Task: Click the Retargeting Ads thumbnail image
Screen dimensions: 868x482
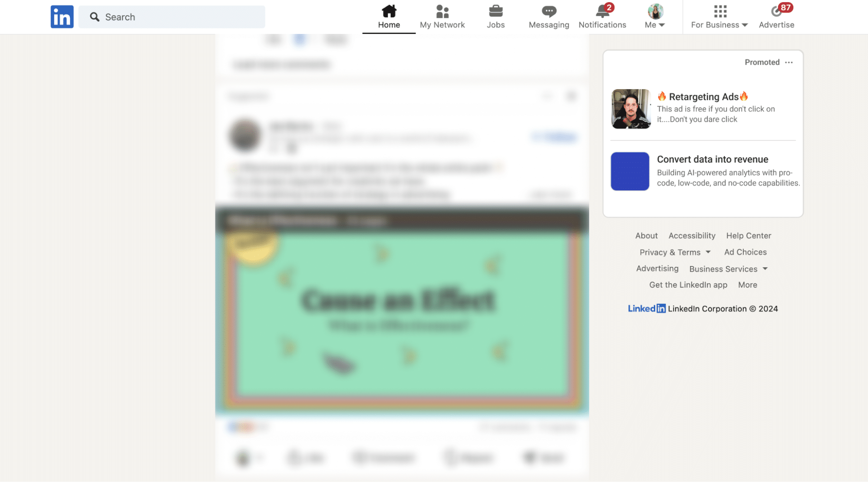Action: [x=630, y=109]
